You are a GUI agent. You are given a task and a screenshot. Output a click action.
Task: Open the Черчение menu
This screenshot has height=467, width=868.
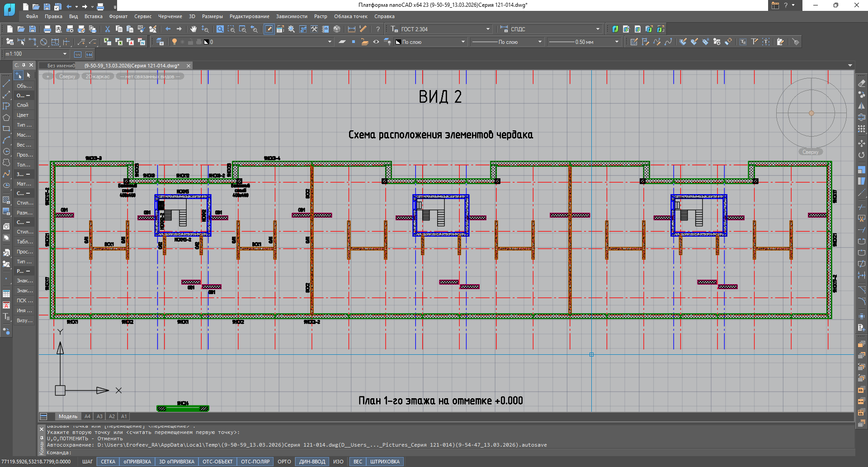170,16
